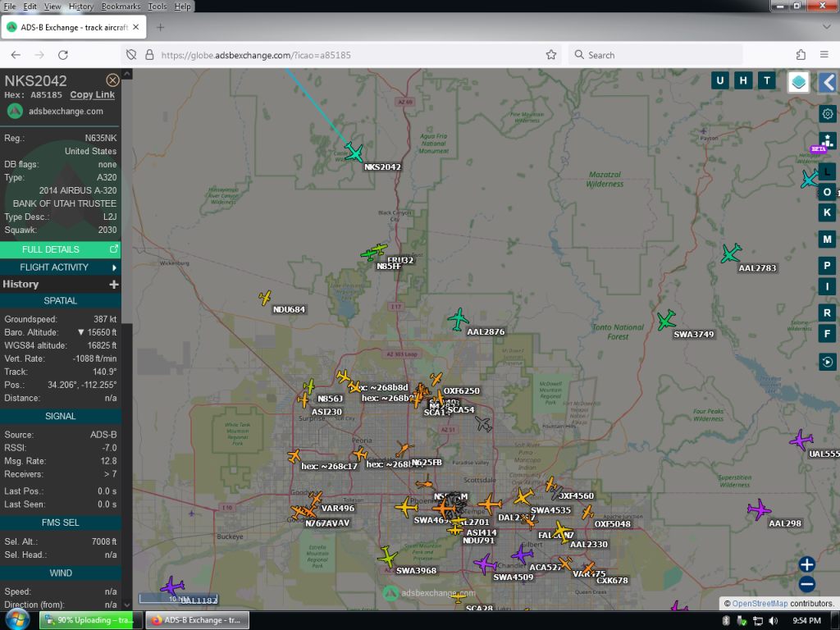Zoom in the map with plus icon
840x630 pixels.
[807, 564]
